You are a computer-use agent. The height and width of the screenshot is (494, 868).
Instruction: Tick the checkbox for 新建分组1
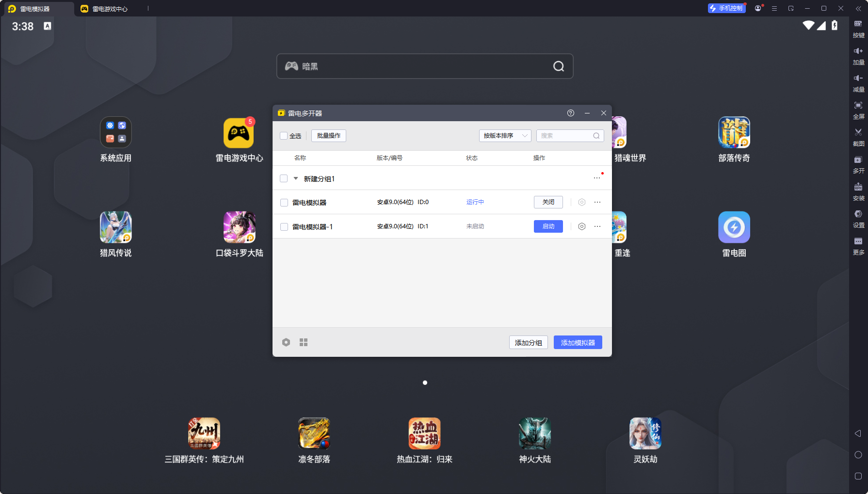[284, 178]
